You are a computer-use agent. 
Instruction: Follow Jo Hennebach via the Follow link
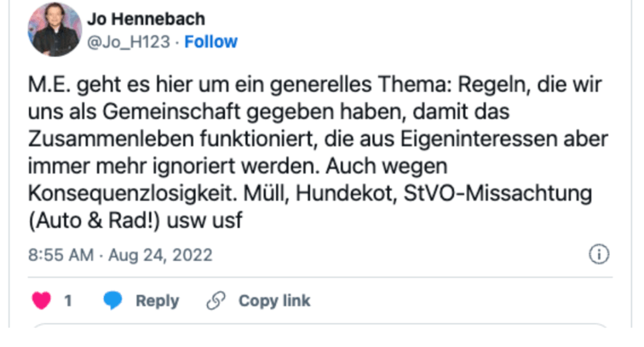tap(211, 42)
